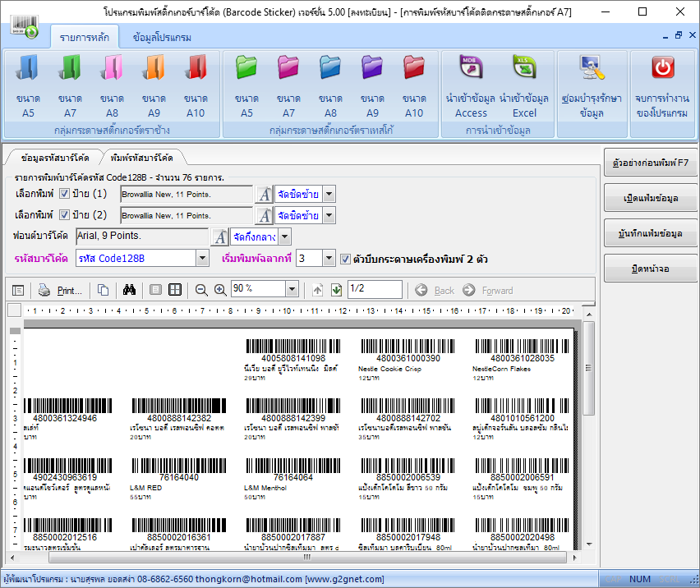Open font picker for the barcode font
Image resolution: width=700 pixels, height=588 pixels.
(219, 237)
